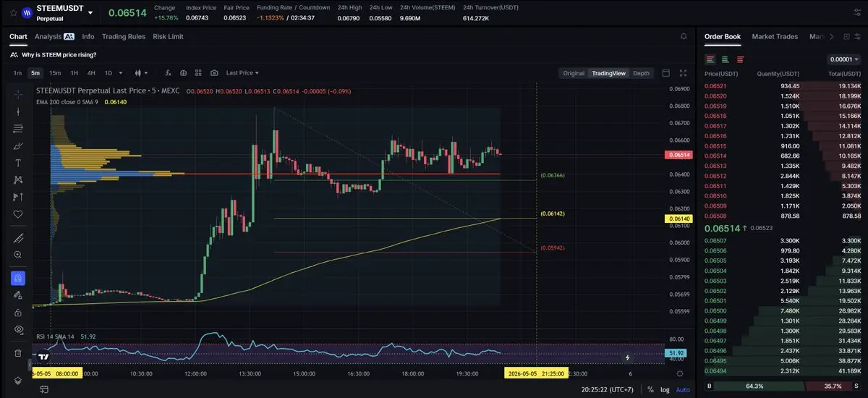This screenshot has height=398, width=868.
Task: Select the Order Book tab
Action: [723, 36]
